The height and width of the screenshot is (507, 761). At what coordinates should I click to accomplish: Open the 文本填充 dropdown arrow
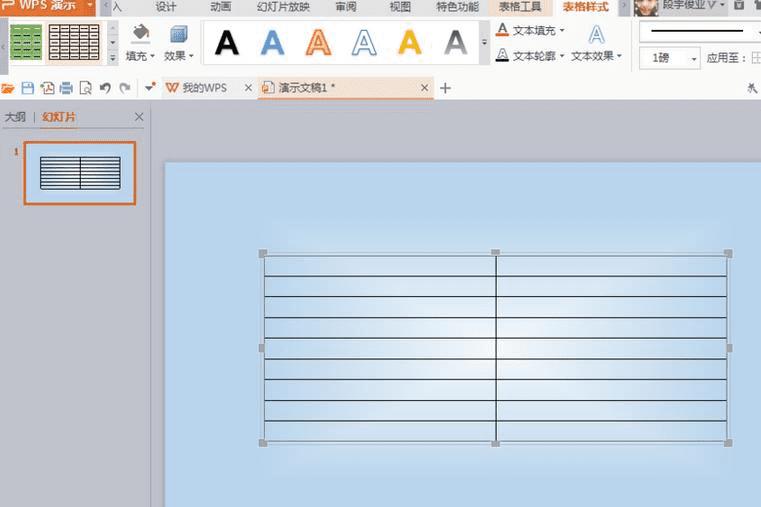[562, 31]
